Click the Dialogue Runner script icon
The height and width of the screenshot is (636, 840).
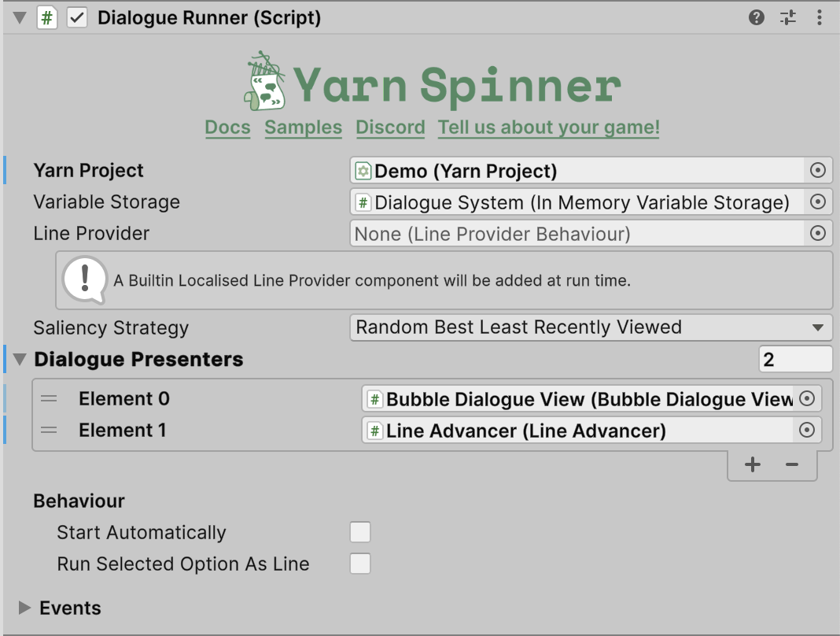point(47,18)
